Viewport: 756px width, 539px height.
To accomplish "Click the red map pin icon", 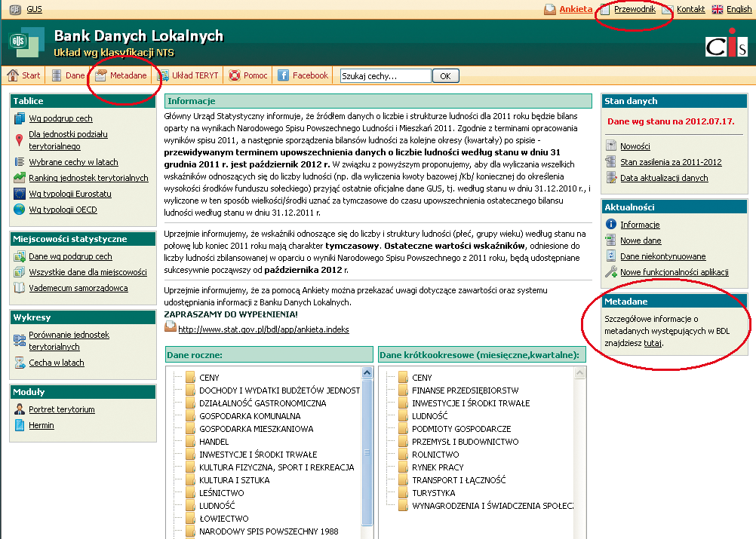I will click(x=20, y=139).
